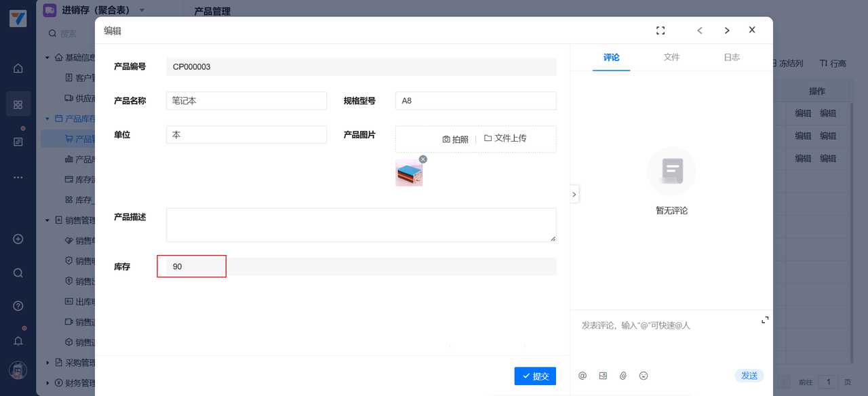The image size is (868, 396).
Task: Attach file using the paperclip icon
Action: [x=623, y=376]
